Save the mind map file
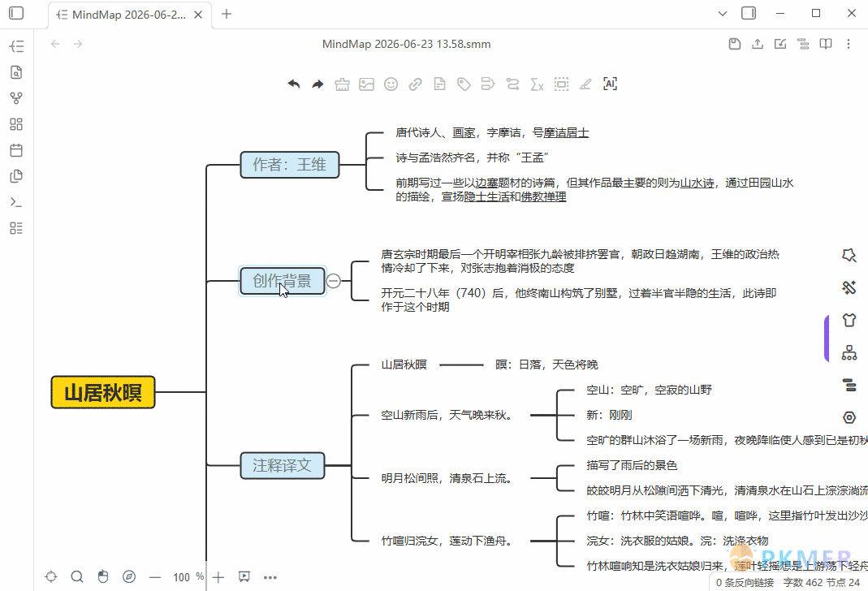868x591 pixels. [735, 45]
